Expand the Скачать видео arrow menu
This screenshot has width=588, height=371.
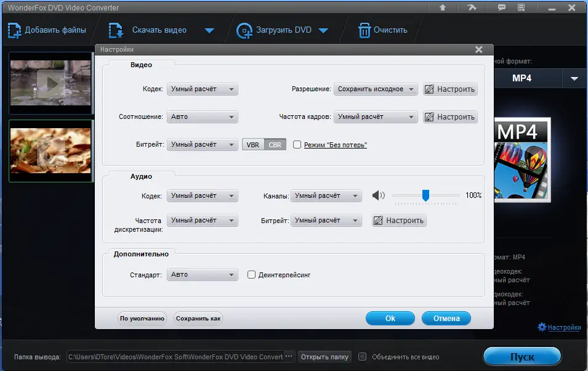209,30
